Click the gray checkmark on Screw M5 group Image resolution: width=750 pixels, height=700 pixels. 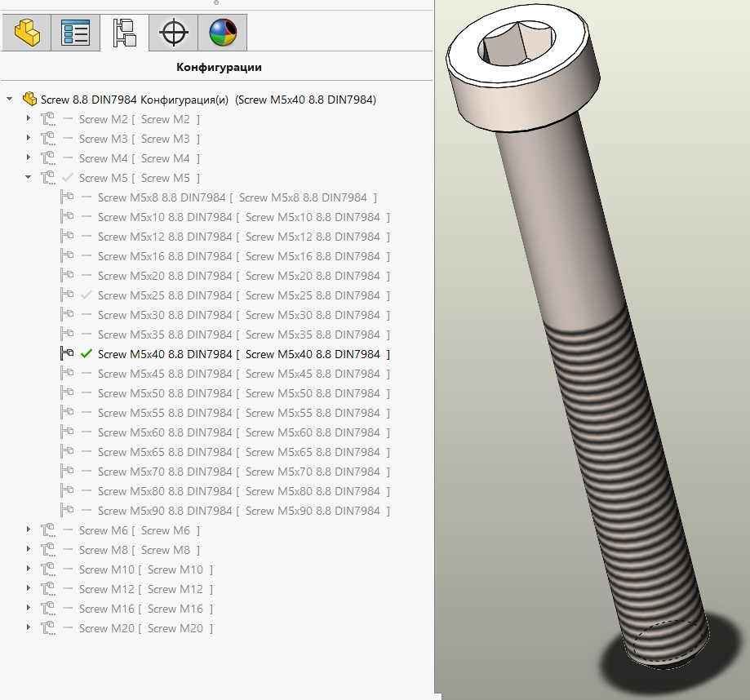point(68,178)
